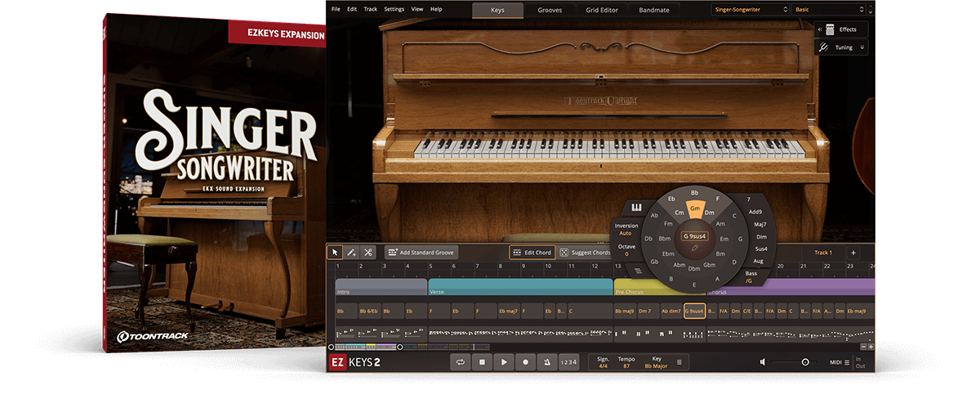Select the arrow pointer tool
The width and height of the screenshot is (980, 399).
click(x=334, y=253)
